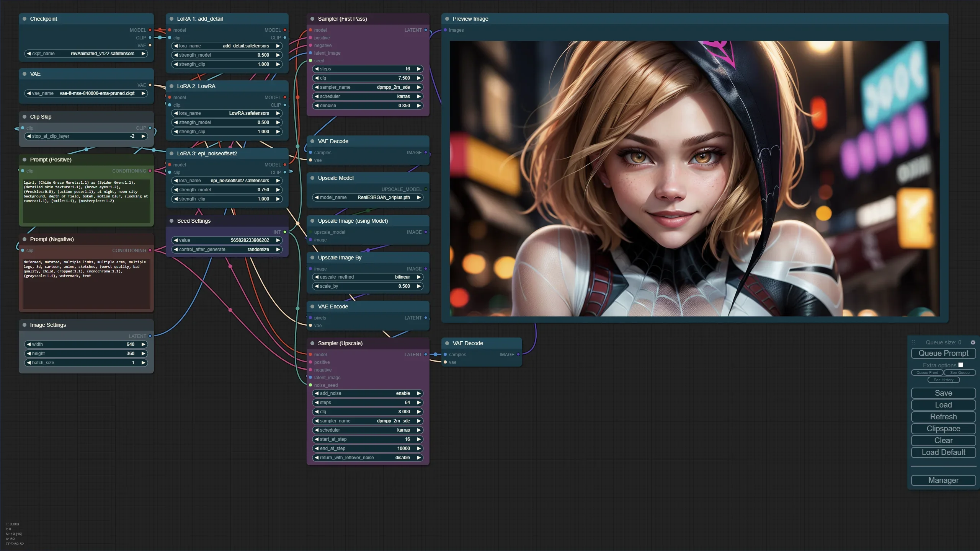Click the See History button
This screenshot has width=980, height=551.
point(943,380)
